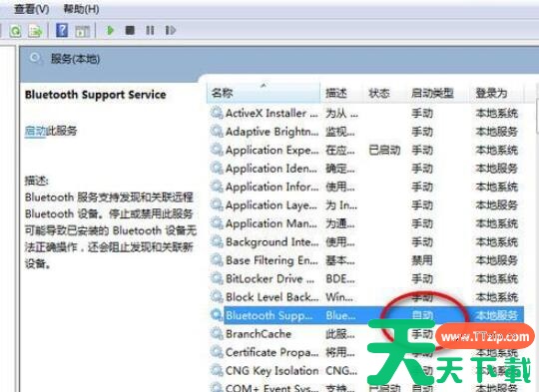
Task: Click the green Start Service play icon
Action: tap(111, 30)
